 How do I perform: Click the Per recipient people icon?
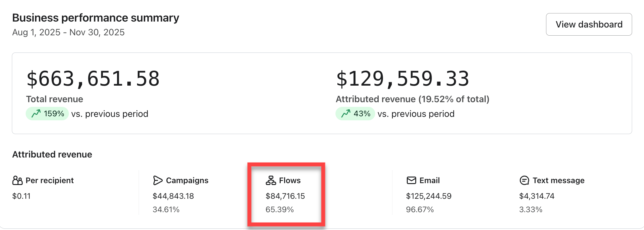[18, 181]
